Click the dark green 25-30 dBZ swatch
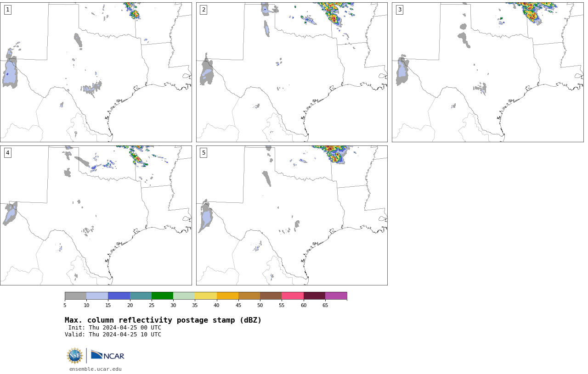 coord(162,296)
